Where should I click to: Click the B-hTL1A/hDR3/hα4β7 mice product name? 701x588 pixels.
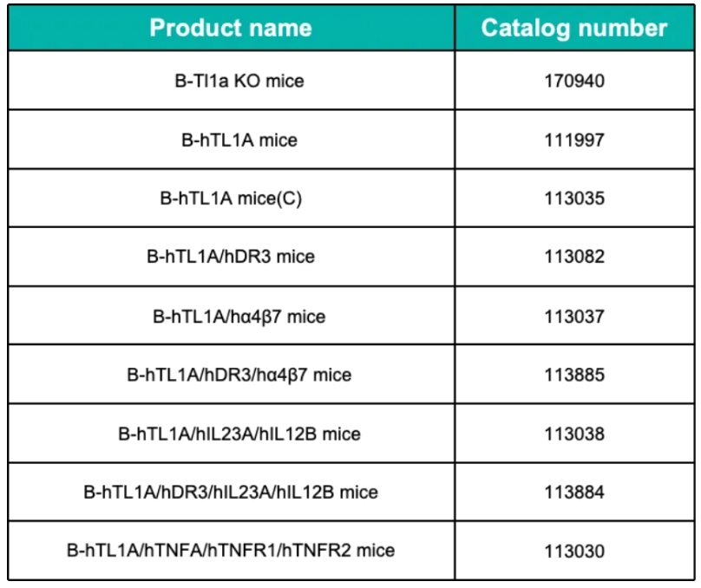point(239,375)
